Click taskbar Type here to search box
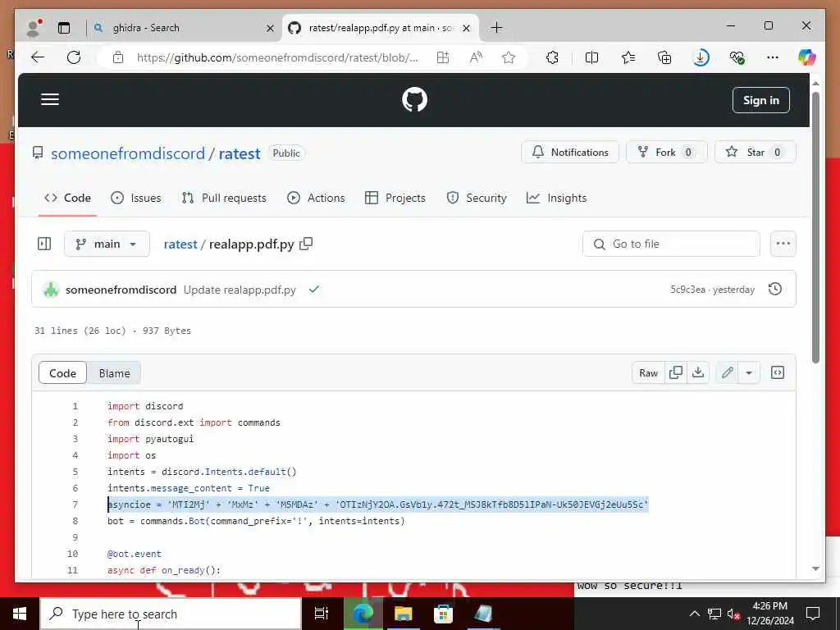 coord(171,614)
